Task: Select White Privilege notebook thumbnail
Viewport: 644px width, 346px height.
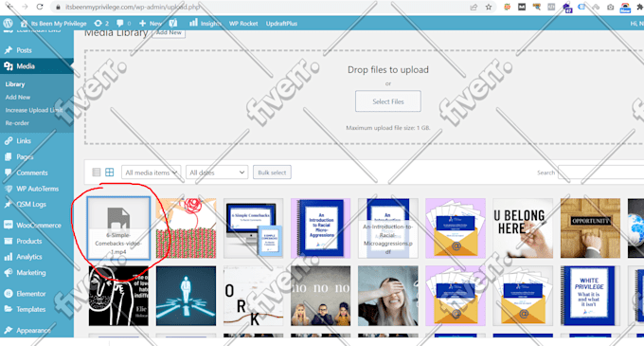Action: [590, 296]
